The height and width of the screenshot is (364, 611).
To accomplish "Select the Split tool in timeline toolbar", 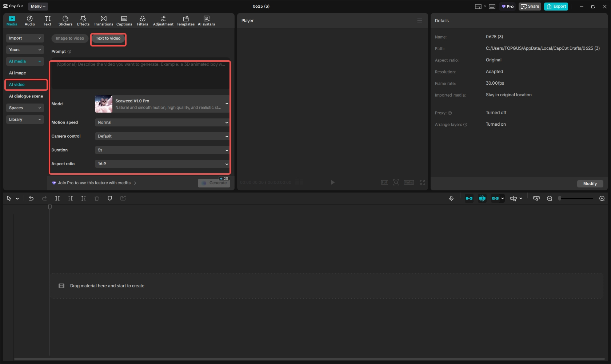I will pyautogui.click(x=57, y=198).
